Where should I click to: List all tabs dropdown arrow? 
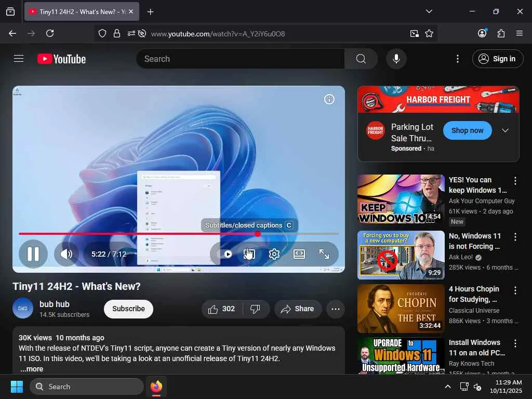point(429,11)
